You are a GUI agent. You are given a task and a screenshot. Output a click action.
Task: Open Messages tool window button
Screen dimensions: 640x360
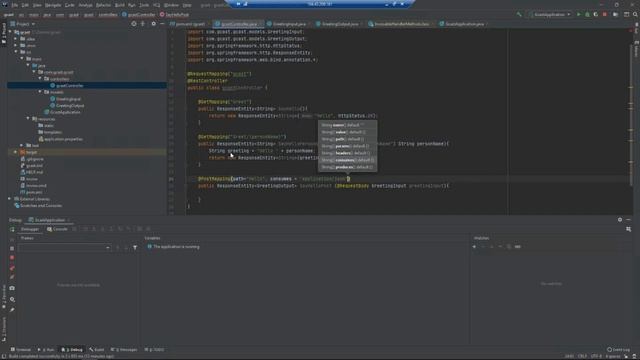(124, 350)
